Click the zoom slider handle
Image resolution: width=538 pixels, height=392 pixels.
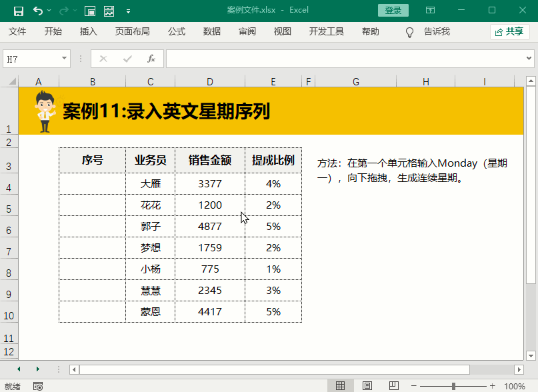(x=453, y=386)
